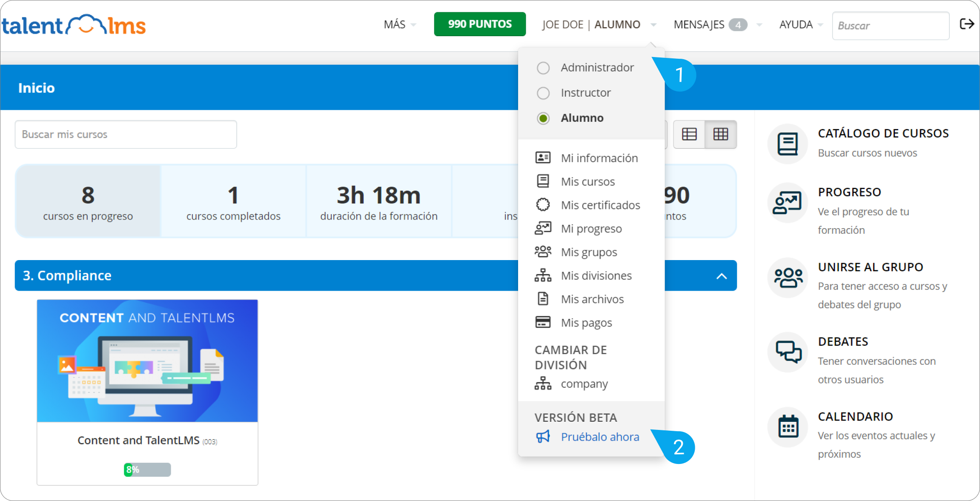This screenshot has width=980, height=501.
Task: Switch to list view icon
Action: click(x=689, y=135)
